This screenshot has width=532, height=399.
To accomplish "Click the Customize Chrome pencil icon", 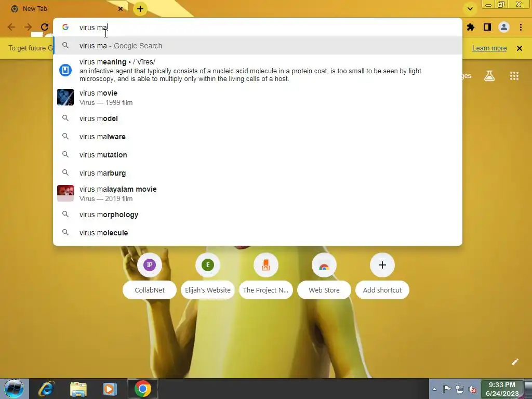I will [515, 362].
